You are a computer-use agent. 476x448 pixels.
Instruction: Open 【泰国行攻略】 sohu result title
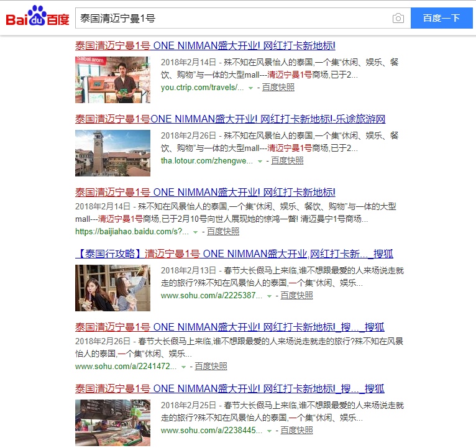[x=234, y=254]
